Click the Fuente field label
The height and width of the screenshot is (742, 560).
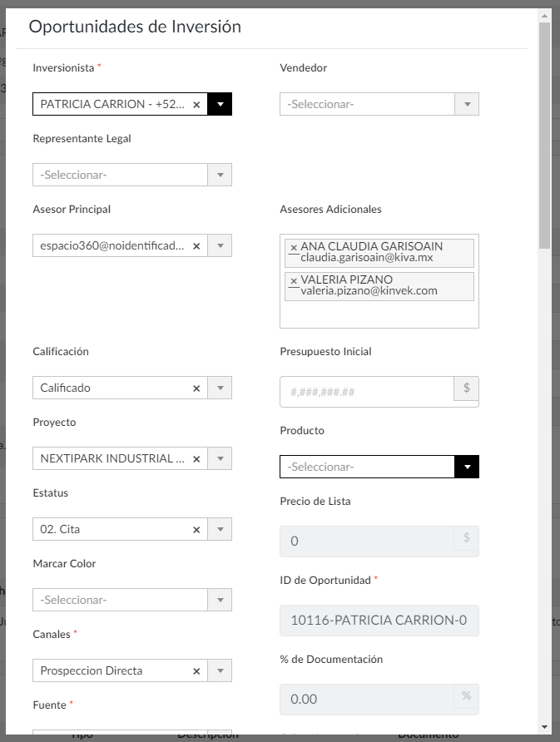(49, 705)
